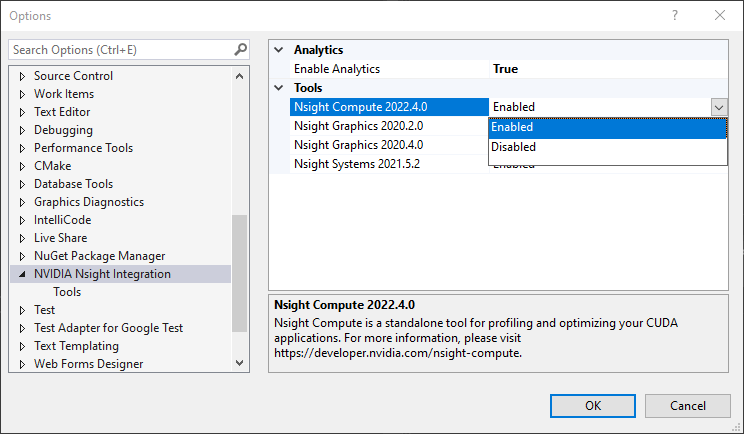Collapse the Analytics section
The image size is (744, 434).
pyautogui.click(x=279, y=50)
